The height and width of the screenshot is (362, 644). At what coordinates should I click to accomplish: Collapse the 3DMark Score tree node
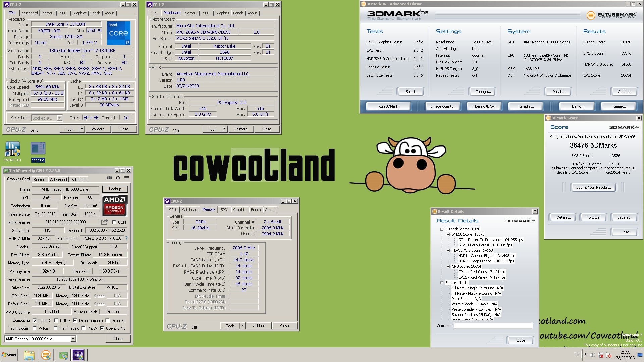click(x=442, y=229)
